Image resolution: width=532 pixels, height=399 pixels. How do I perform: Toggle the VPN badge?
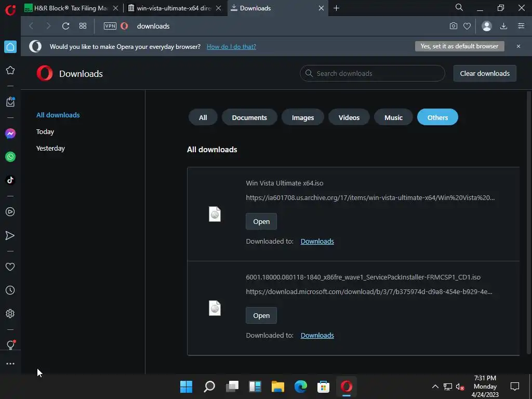tap(110, 26)
